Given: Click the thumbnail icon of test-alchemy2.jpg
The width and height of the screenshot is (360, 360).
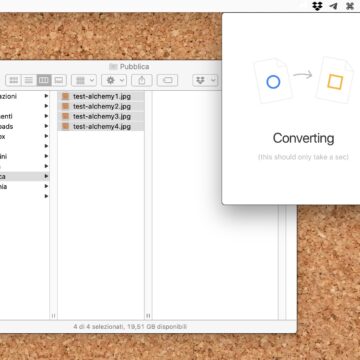Looking at the screenshot, I should [66, 106].
